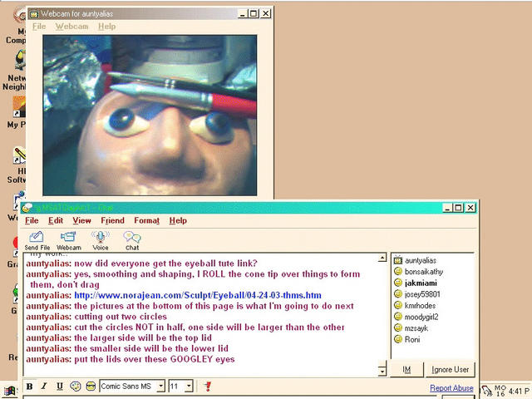Click chat log scroll up arrow
The image size is (532, 399).
382,258
